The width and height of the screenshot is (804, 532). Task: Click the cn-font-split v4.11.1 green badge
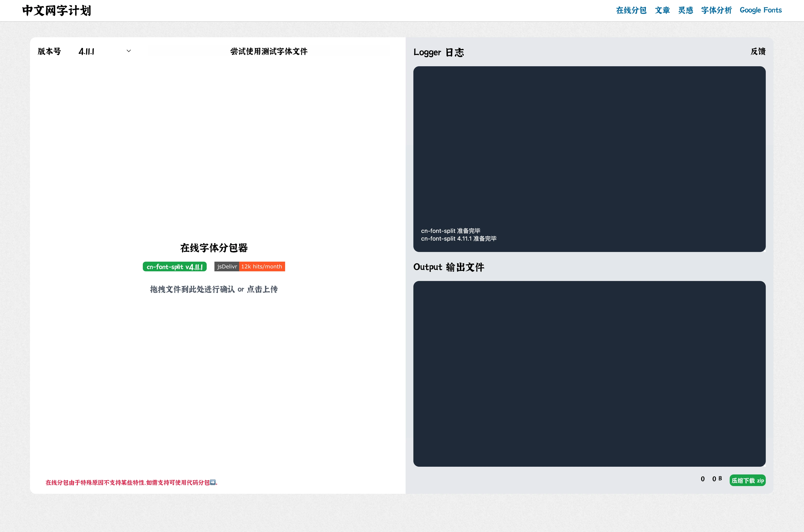tap(174, 267)
